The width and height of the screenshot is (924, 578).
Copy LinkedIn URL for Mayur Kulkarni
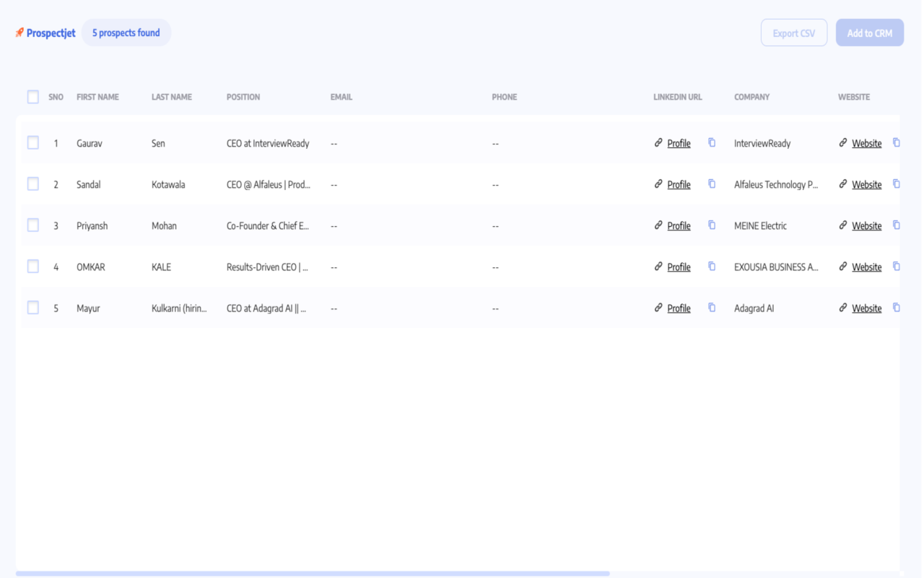(x=712, y=308)
